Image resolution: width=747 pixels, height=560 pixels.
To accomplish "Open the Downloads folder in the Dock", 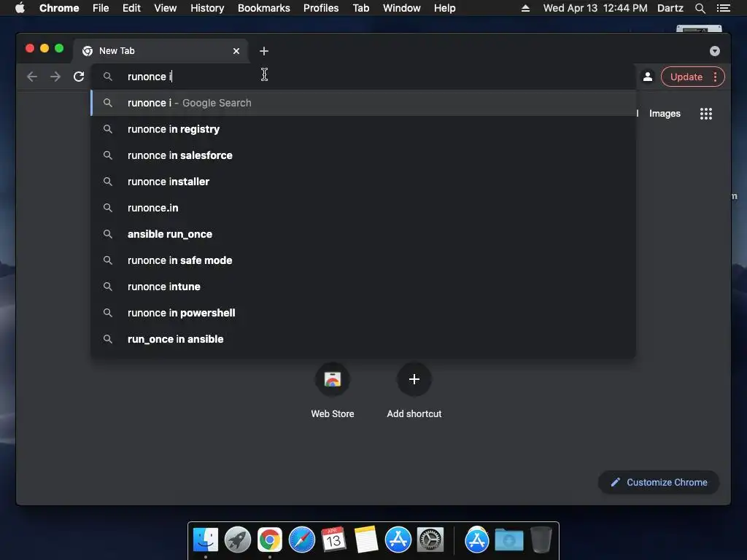I will pos(508,540).
